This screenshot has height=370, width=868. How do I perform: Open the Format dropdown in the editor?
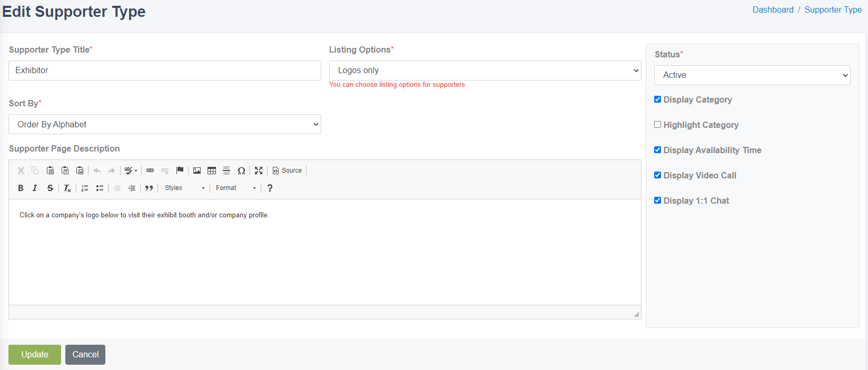pos(235,188)
